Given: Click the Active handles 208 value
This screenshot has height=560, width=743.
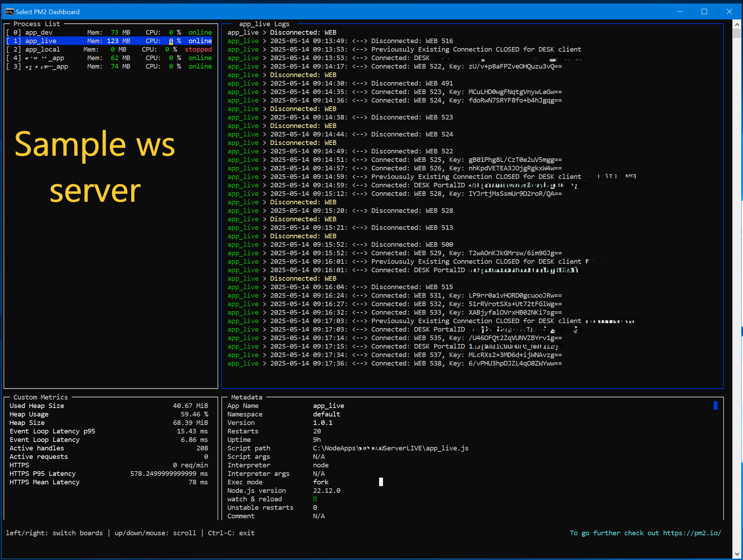Looking at the screenshot, I should (x=202, y=448).
